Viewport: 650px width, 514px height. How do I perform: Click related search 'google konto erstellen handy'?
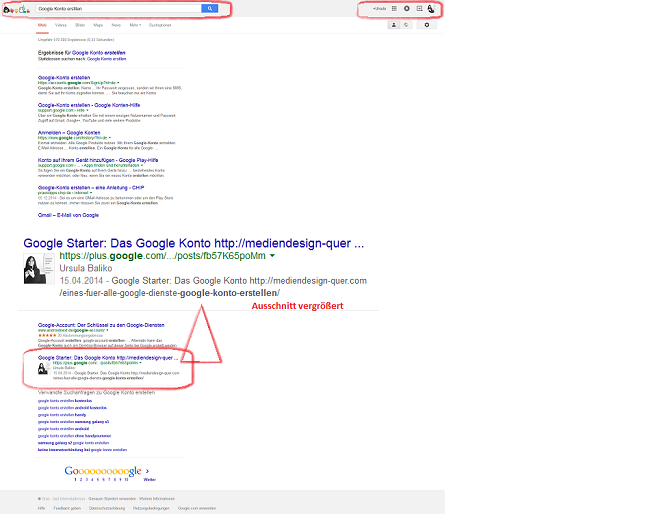click(x=62, y=415)
